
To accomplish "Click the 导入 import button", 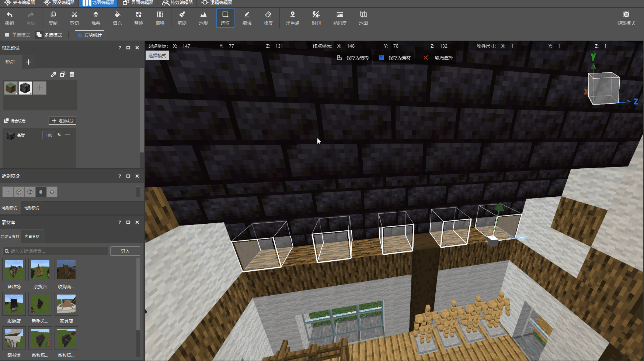I will [125, 251].
